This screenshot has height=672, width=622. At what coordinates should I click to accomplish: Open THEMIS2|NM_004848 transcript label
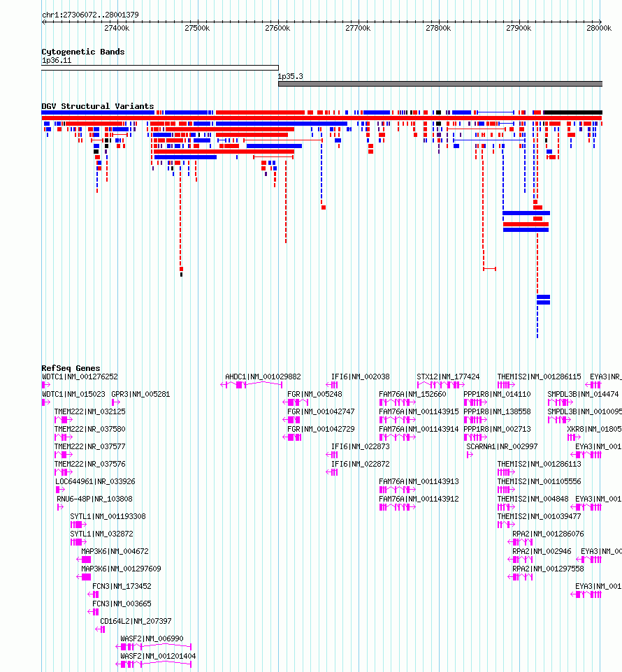click(x=533, y=499)
